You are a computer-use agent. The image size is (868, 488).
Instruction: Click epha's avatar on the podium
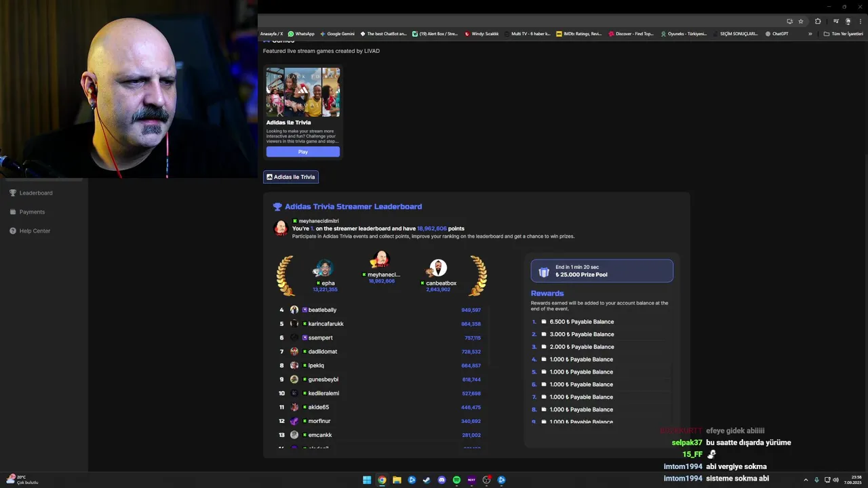pyautogui.click(x=325, y=268)
